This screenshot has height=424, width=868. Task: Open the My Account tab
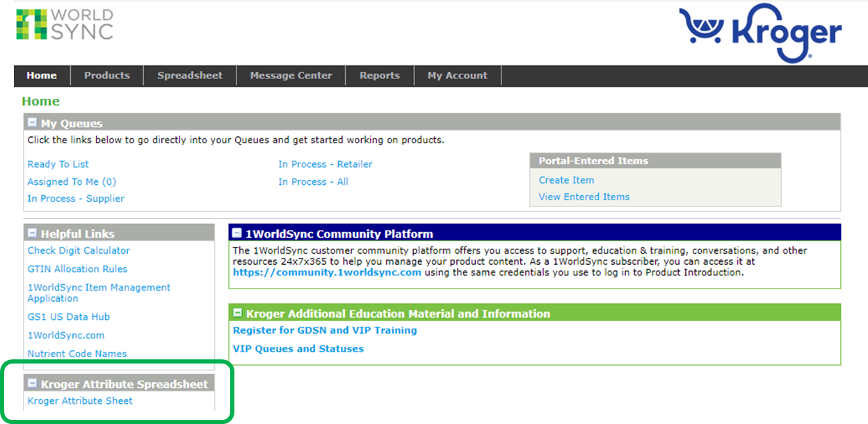point(458,75)
